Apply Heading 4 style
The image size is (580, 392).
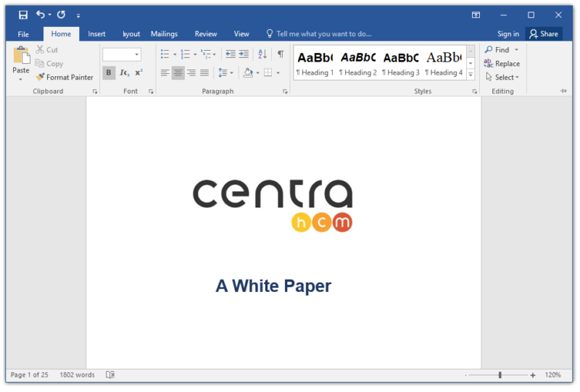click(x=444, y=63)
